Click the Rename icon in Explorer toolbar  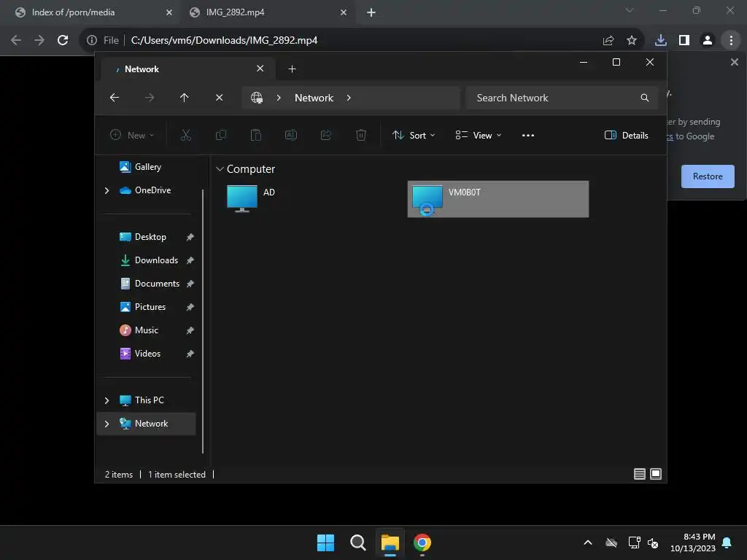pos(290,135)
